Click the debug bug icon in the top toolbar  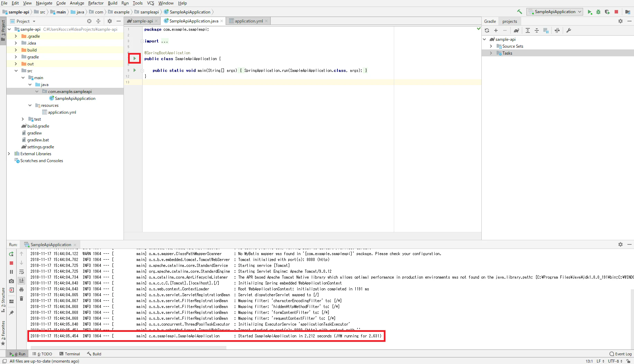[x=598, y=12]
